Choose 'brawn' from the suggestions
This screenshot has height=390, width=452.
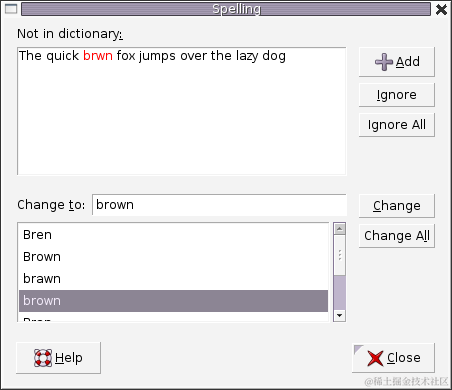coord(173,279)
